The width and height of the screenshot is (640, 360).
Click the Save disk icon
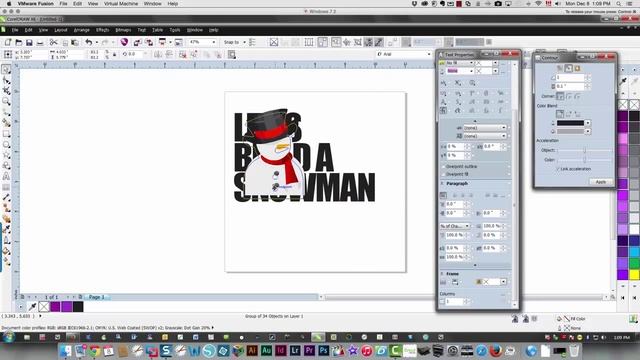tap(29, 42)
